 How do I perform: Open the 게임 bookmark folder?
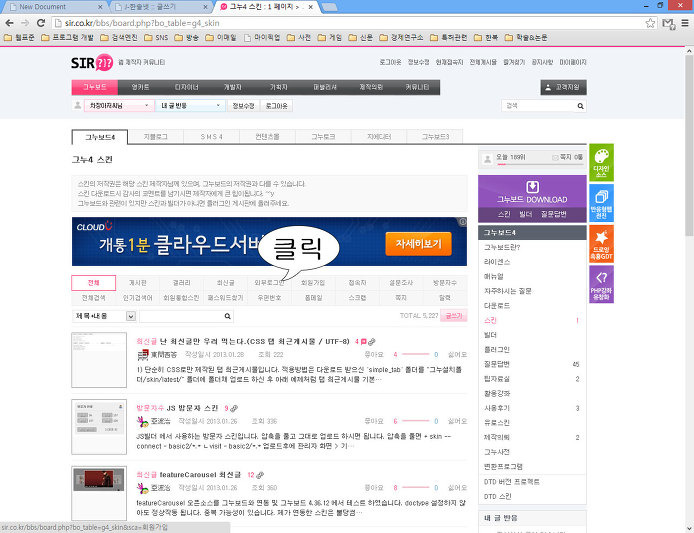330,38
